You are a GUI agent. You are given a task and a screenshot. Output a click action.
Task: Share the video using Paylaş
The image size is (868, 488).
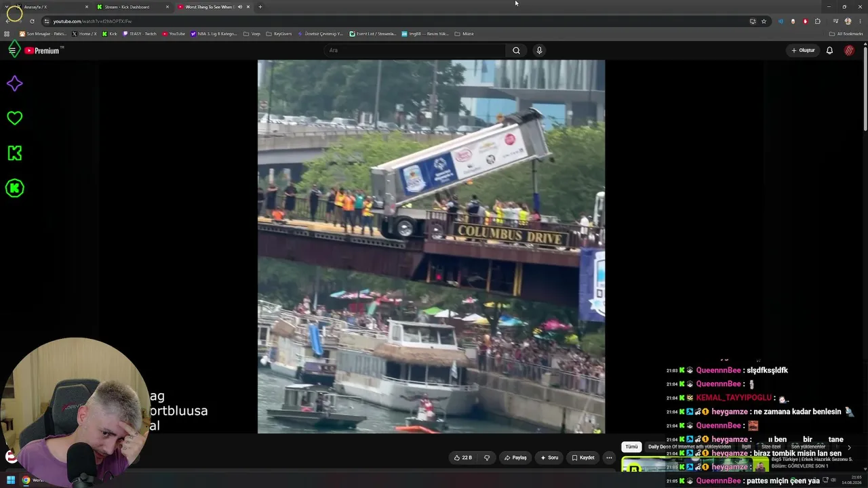pyautogui.click(x=515, y=457)
